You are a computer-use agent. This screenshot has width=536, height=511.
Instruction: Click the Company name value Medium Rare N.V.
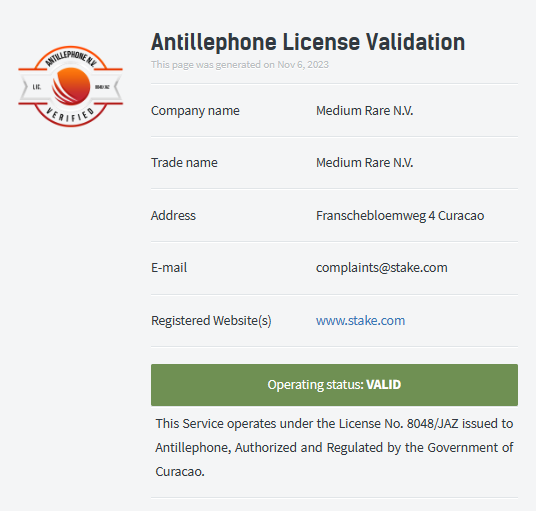[364, 111]
